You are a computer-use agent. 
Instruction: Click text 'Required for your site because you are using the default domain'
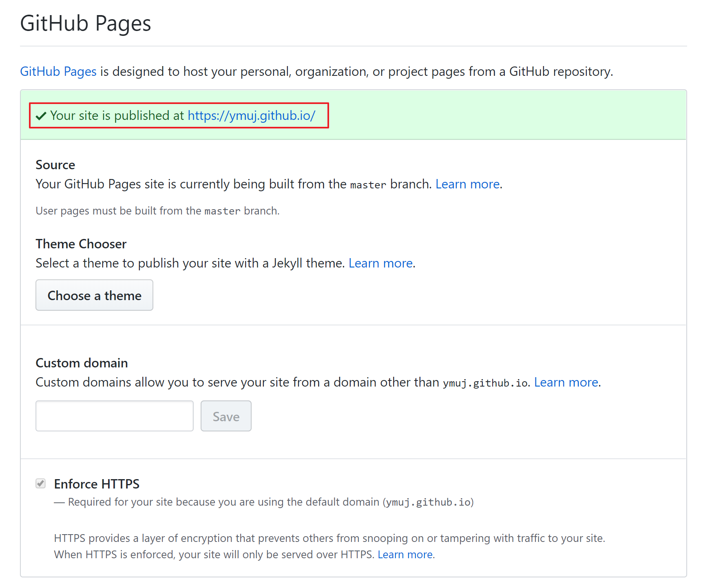pos(224,502)
